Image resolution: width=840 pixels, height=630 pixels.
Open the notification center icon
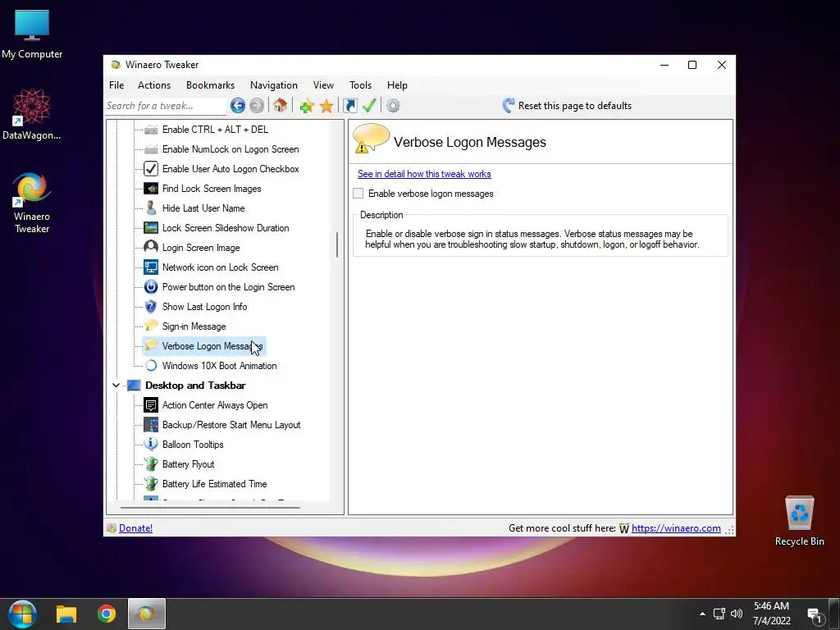coord(815,615)
